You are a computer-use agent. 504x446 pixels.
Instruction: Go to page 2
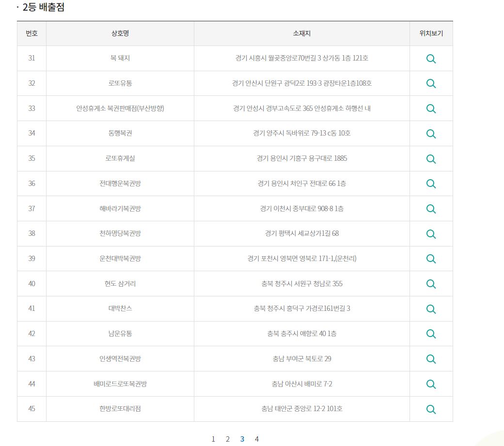pyautogui.click(x=228, y=439)
